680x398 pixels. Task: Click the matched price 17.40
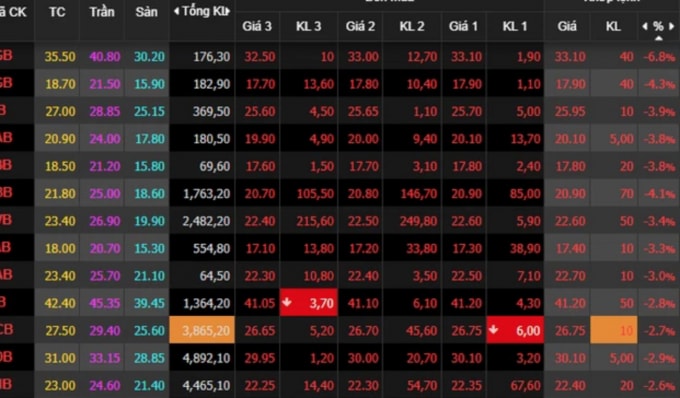(570, 248)
